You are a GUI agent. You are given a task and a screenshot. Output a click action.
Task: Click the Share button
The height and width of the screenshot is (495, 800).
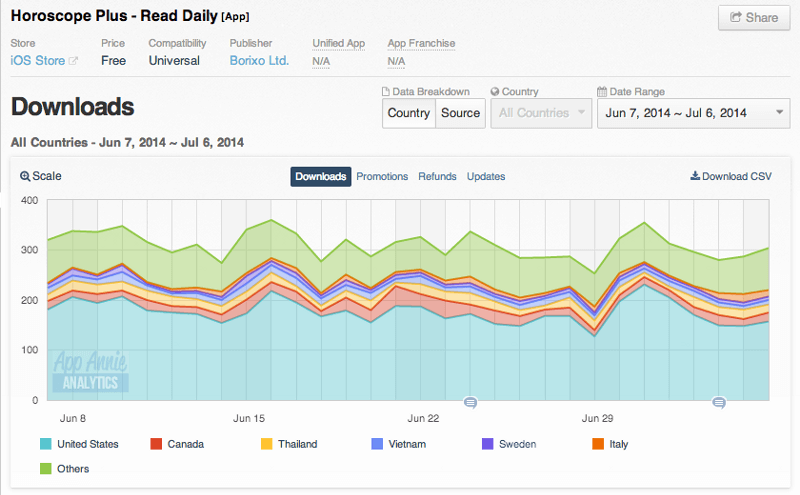click(754, 18)
